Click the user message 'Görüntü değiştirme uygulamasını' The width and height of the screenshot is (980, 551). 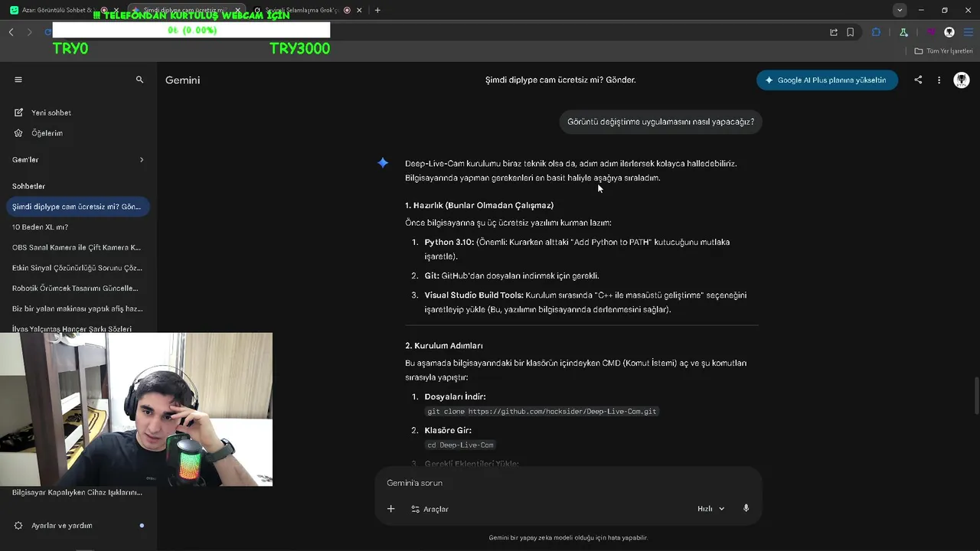[661, 122]
